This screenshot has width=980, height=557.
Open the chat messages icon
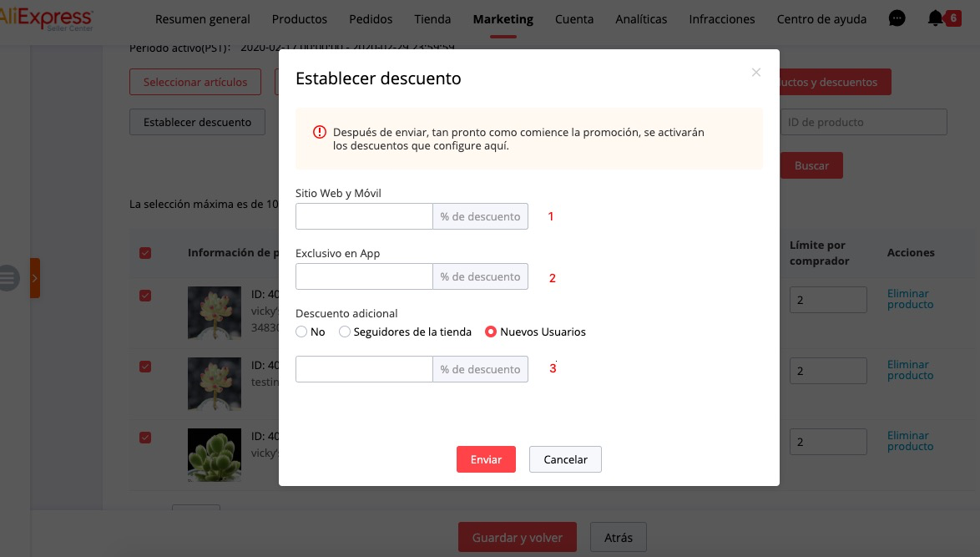(897, 18)
